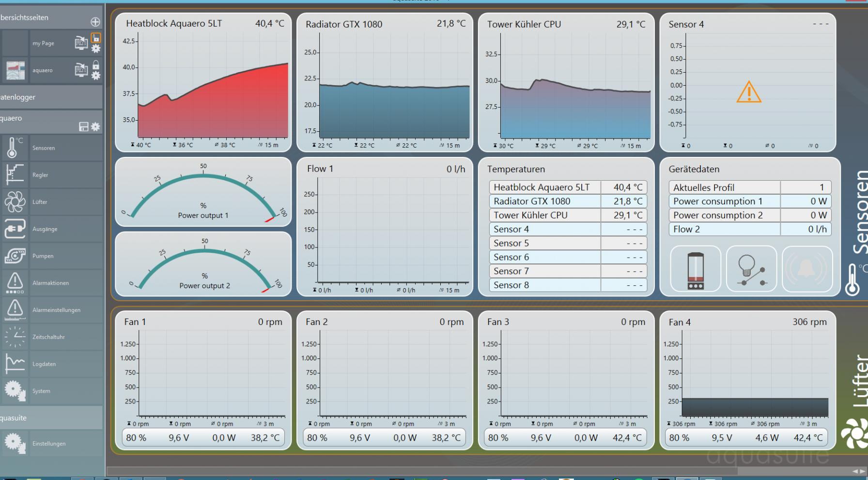Click the Power output 1 gauge
The height and width of the screenshot is (480, 868).
click(x=203, y=192)
